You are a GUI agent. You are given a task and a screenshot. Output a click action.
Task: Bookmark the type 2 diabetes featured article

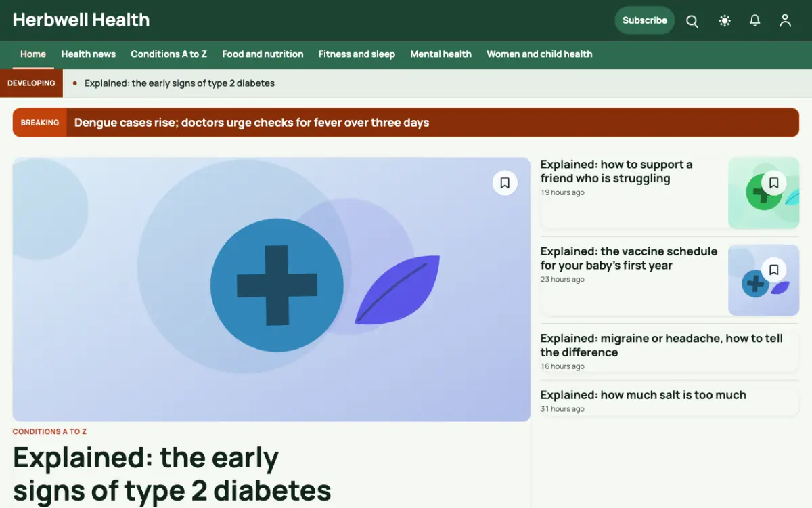[505, 183]
